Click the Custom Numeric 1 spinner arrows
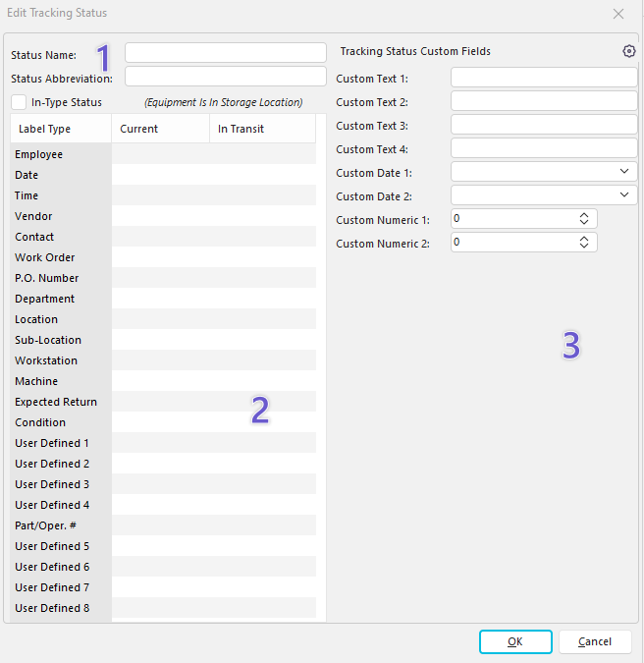This screenshot has width=644, height=663. pos(584,219)
